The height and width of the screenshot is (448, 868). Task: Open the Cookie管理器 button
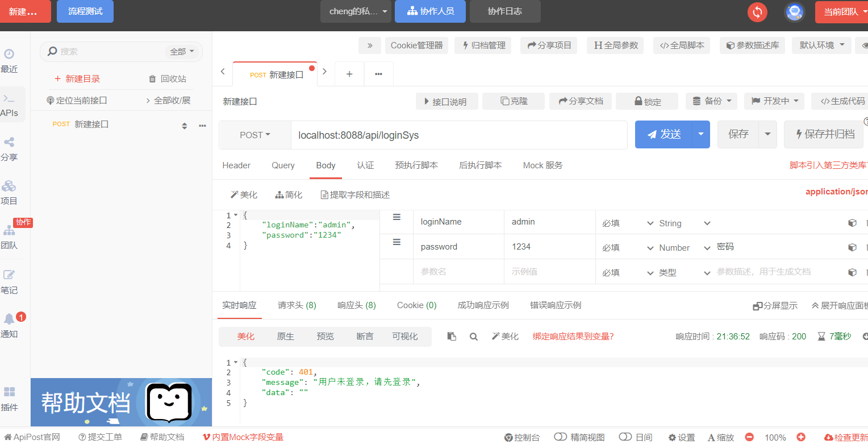click(x=416, y=45)
